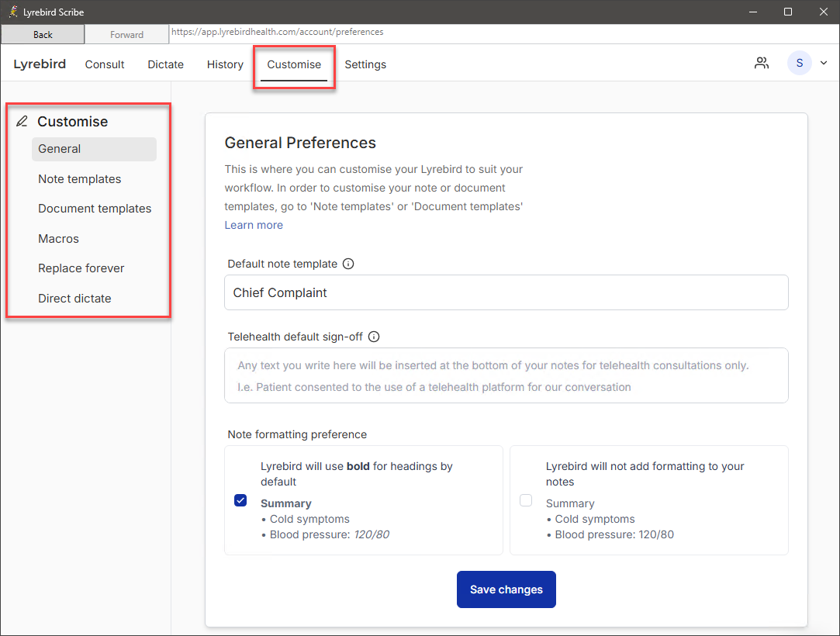Minimize the Lyrebird Scribe window
The width and height of the screenshot is (840, 636).
point(752,12)
